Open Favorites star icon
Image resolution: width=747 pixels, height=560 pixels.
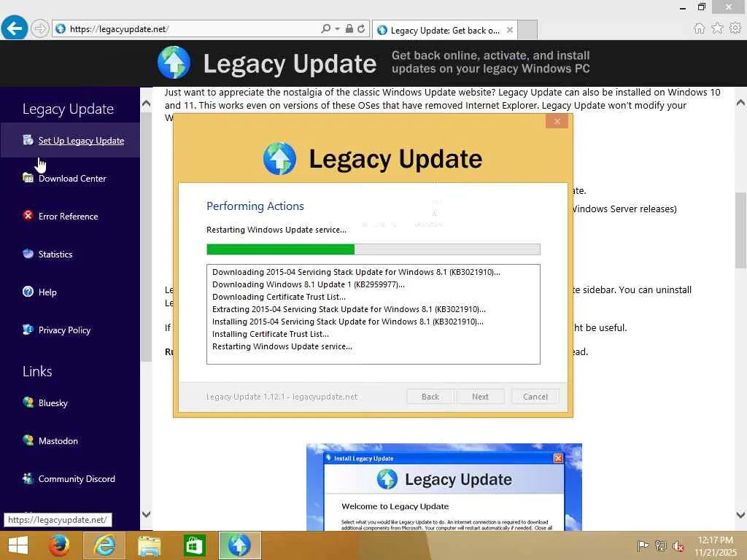[x=717, y=28]
